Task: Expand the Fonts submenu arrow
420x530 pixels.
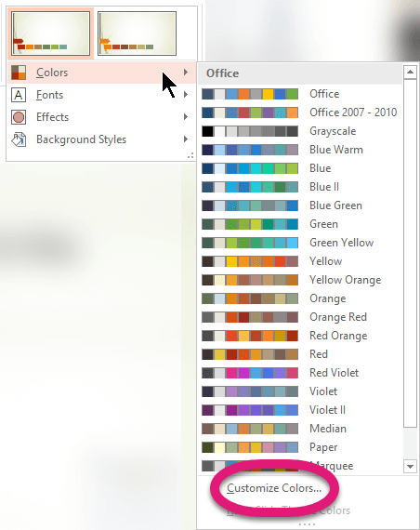Action: pyautogui.click(x=186, y=94)
